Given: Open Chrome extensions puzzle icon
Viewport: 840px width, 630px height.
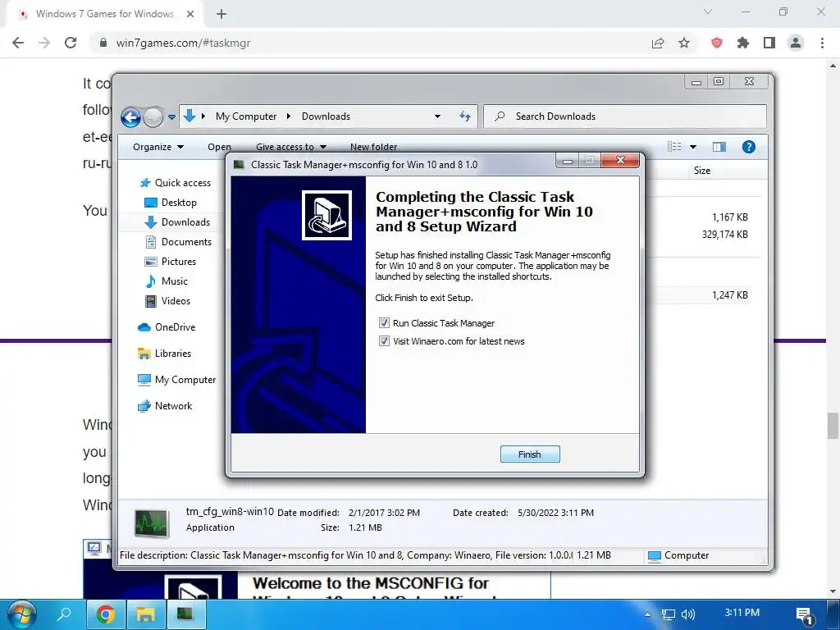Looking at the screenshot, I should coord(742,43).
